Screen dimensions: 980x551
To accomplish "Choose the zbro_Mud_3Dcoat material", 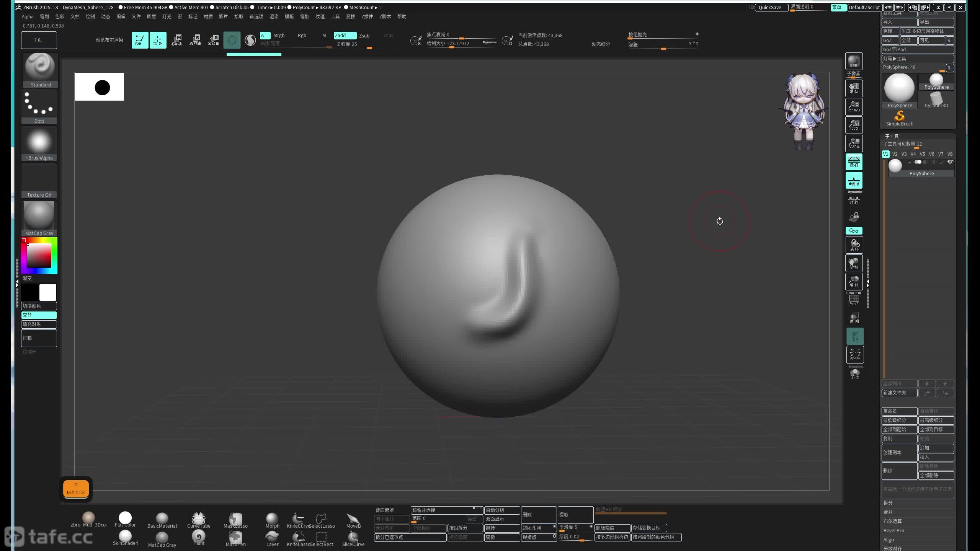I will coord(88,520).
